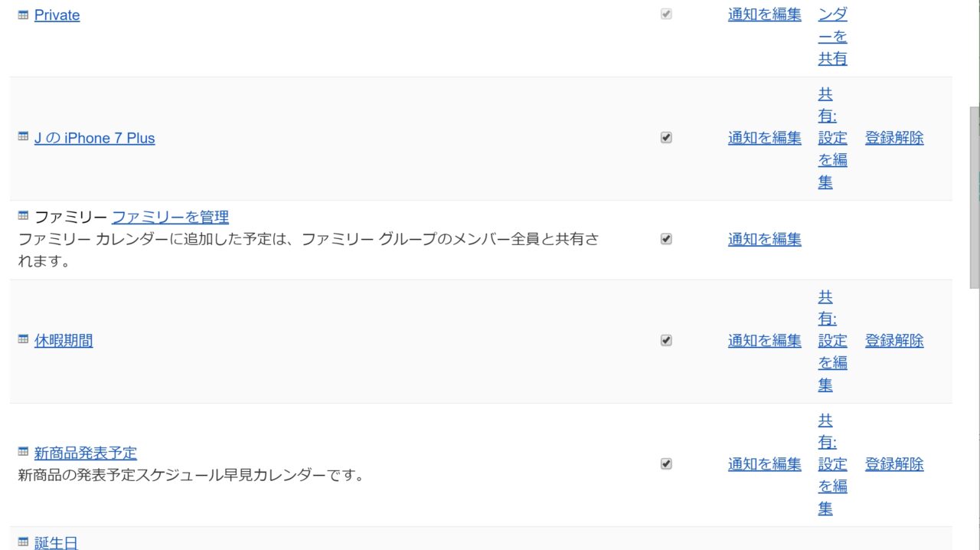The image size is (980, 550).
Task: Click calendar icon beside ファミリー
Action: (23, 215)
